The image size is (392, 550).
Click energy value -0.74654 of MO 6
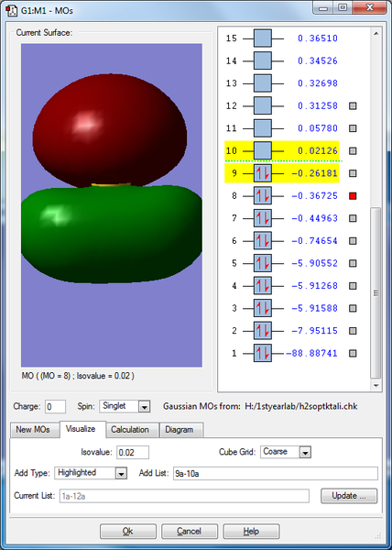[314, 240]
